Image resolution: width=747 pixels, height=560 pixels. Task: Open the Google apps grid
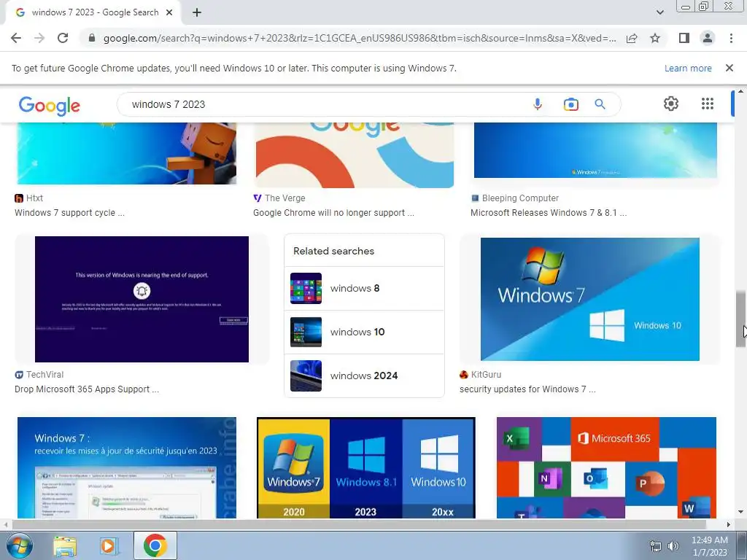pos(708,104)
